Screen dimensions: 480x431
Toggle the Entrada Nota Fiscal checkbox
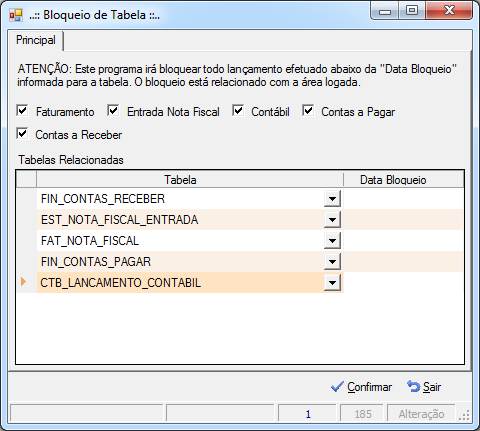(x=113, y=110)
